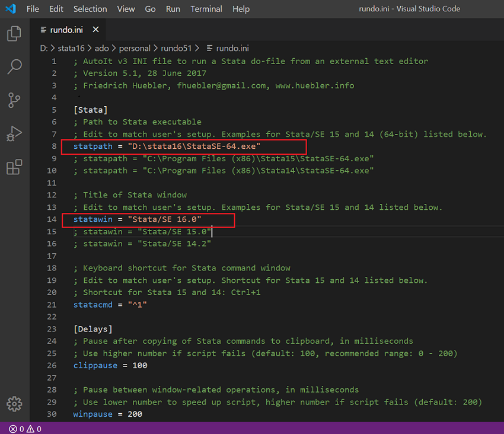Image resolution: width=504 pixels, height=434 pixels.
Task: Open the Help menu
Action: 241,9
